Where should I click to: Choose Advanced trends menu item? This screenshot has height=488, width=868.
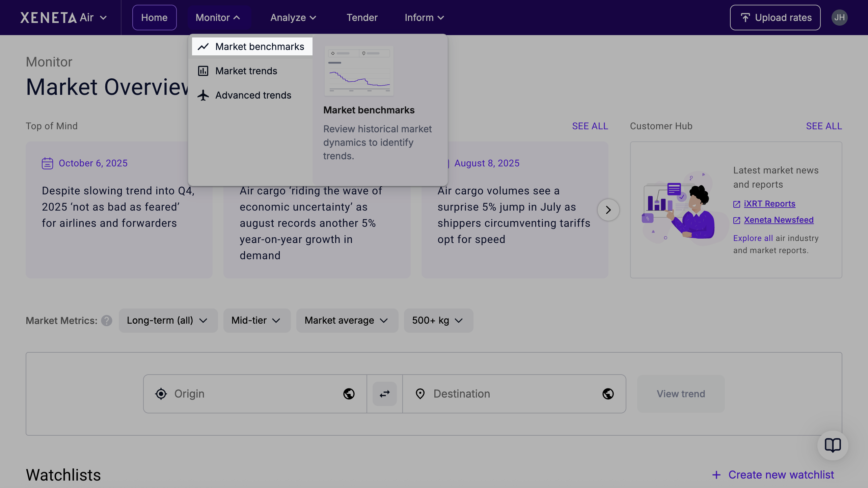click(253, 95)
